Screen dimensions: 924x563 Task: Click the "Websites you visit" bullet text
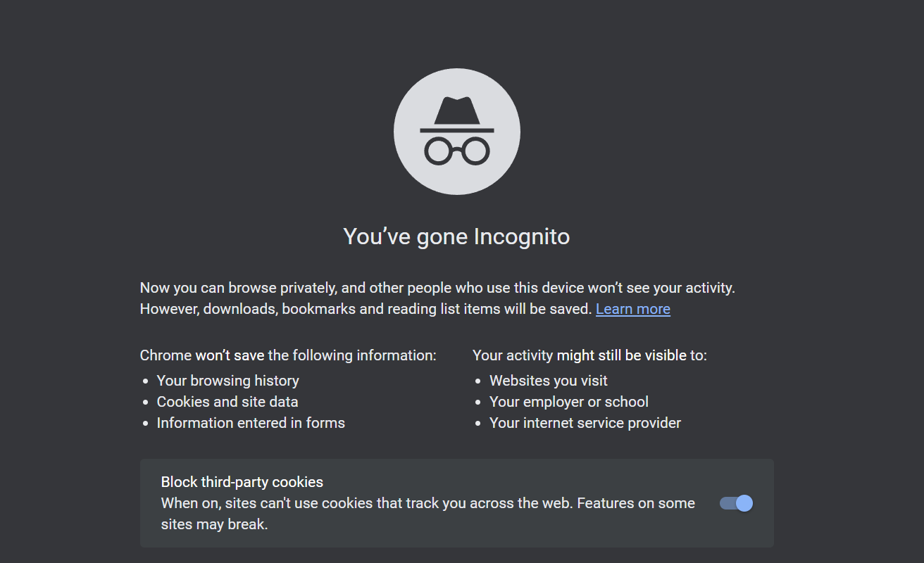click(548, 381)
